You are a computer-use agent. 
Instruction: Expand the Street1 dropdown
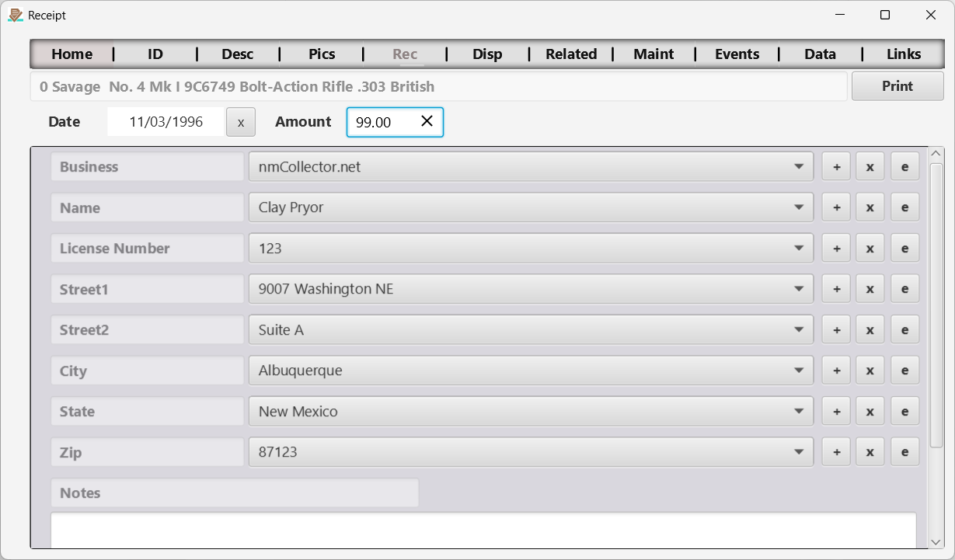[532, 289]
